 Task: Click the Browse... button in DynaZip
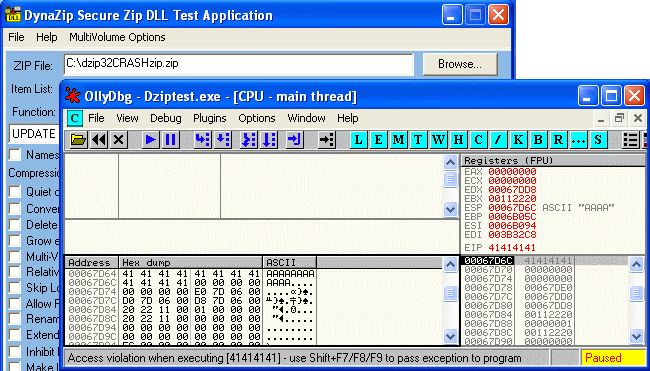click(460, 64)
